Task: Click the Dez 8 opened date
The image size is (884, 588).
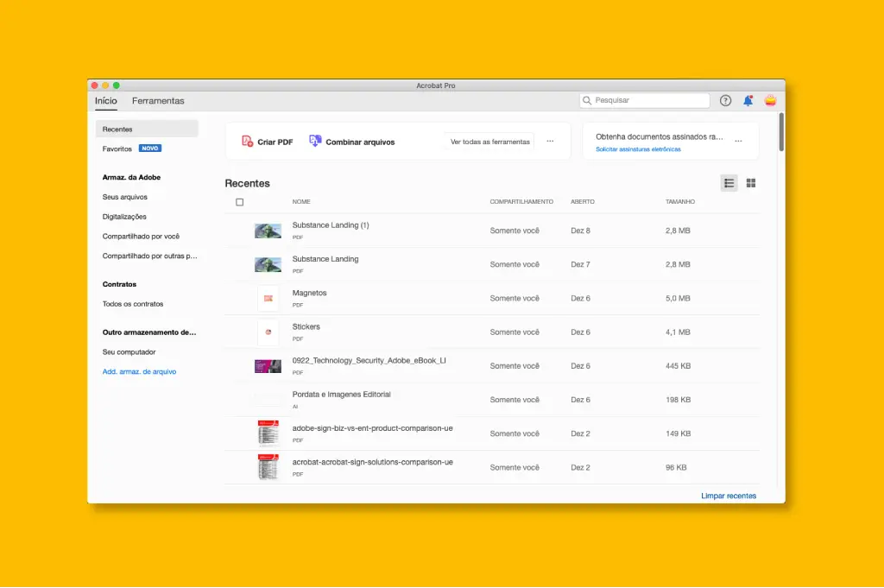Action: [x=580, y=231]
